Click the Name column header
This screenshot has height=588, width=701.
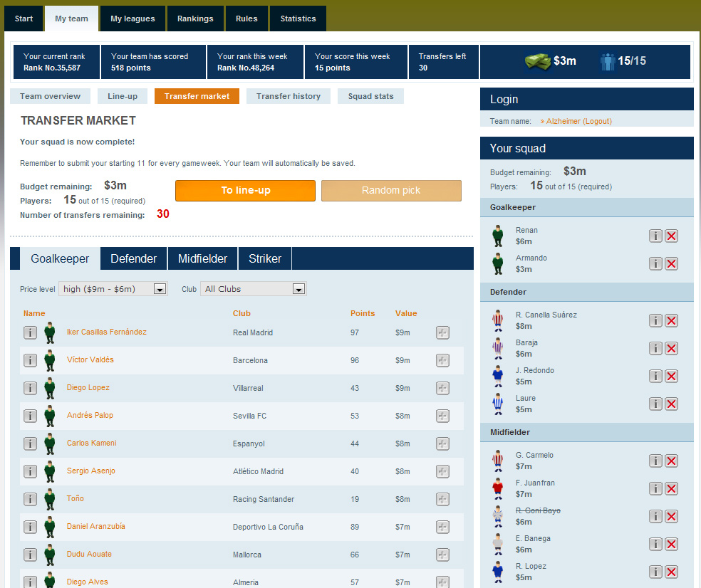[34, 313]
